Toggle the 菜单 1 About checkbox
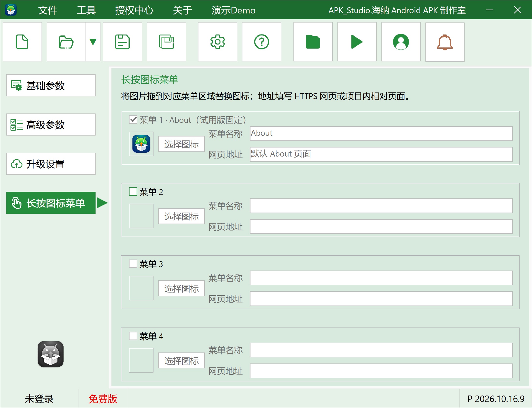Viewport: 532px width, 408px height. 133,120
